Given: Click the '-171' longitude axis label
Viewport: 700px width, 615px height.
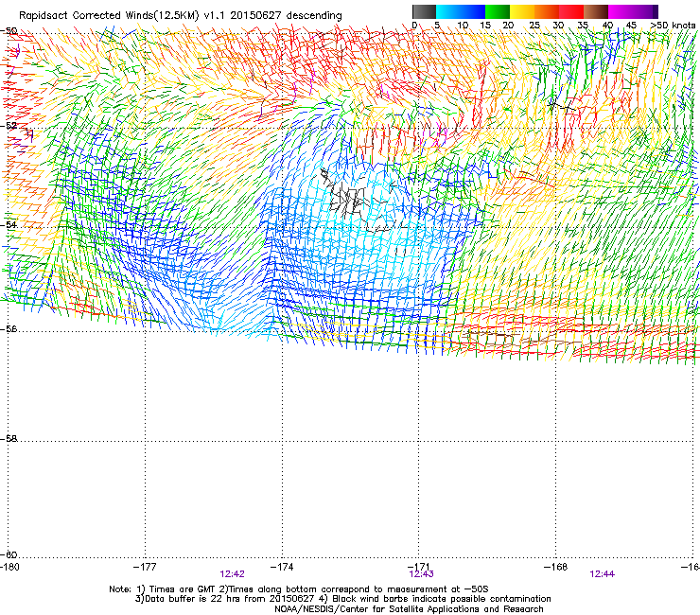Looking at the screenshot, I should [419, 567].
